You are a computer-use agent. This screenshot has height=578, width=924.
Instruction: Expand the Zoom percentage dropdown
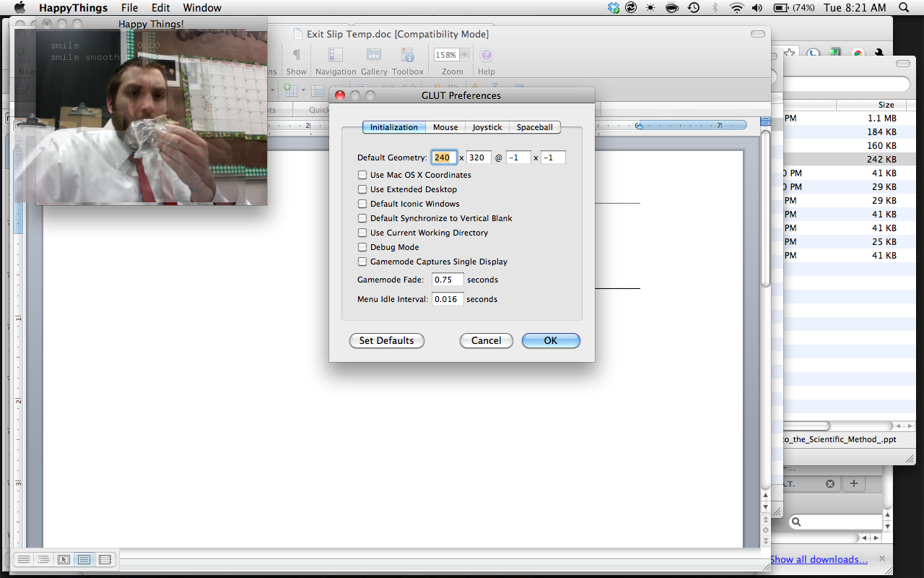464,55
